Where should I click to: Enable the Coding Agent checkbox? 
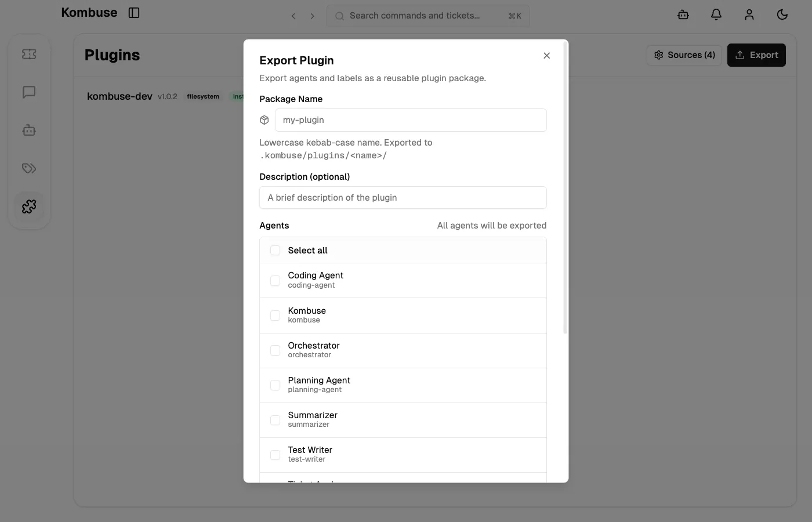pyautogui.click(x=275, y=280)
